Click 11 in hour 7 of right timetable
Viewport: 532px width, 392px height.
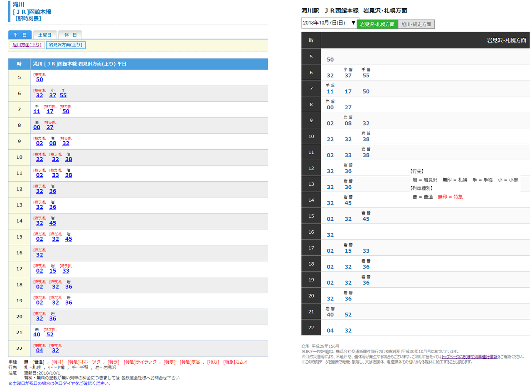(330, 91)
